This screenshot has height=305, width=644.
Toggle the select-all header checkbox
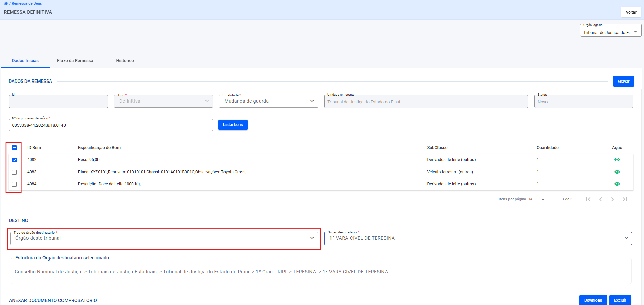pos(14,148)
